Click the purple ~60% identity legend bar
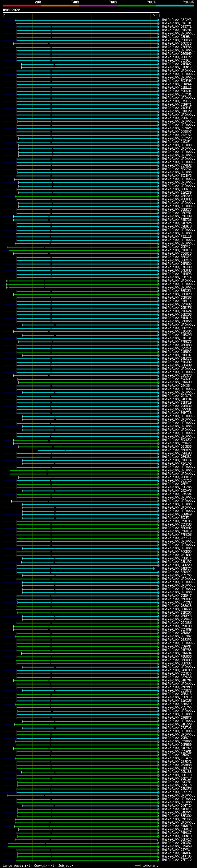The width and height of the screenshot is (197, 868). (x=98, y=6)
